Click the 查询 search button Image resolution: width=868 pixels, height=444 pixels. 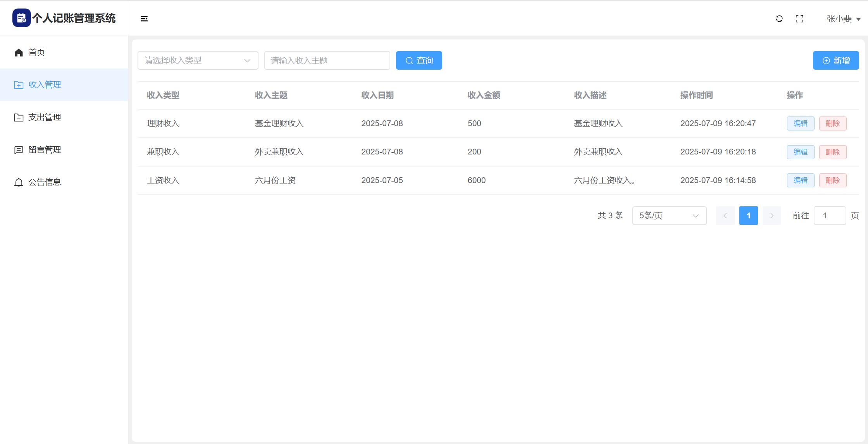(419, 60)
